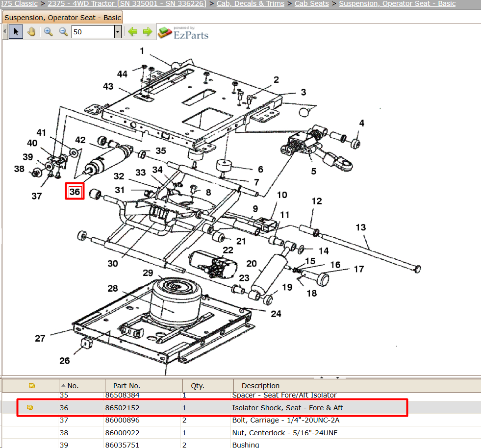Go to previous diagram with left arrow
Screen dimensions: 481x448
click(132, 31)
